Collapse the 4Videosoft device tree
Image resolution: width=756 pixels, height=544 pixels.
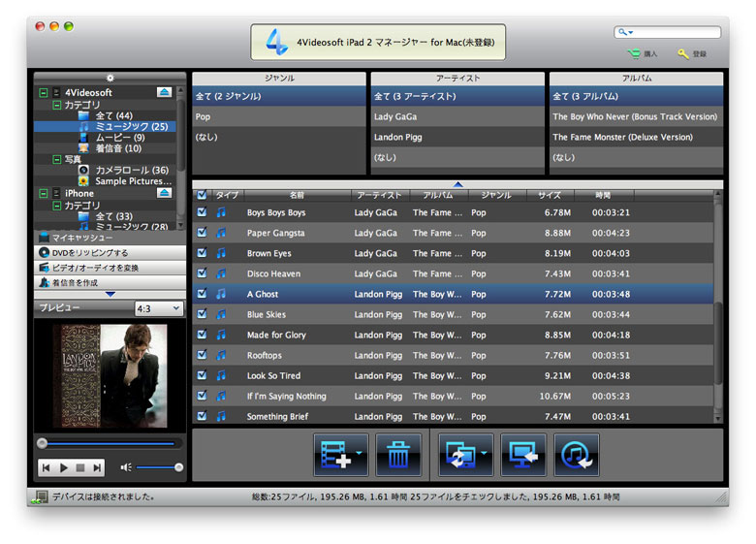pyautogui.click(x=44, y=93)
